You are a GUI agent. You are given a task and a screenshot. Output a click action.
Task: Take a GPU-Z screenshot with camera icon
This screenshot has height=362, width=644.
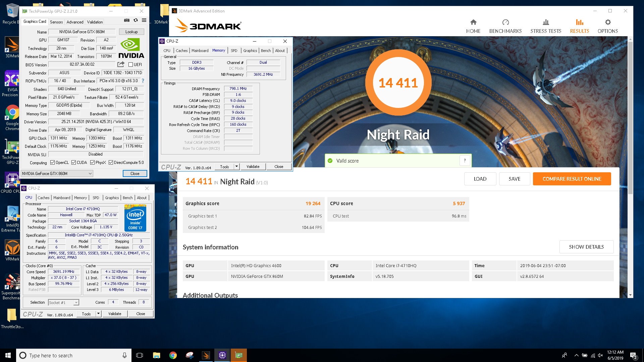tap(126, 20)
